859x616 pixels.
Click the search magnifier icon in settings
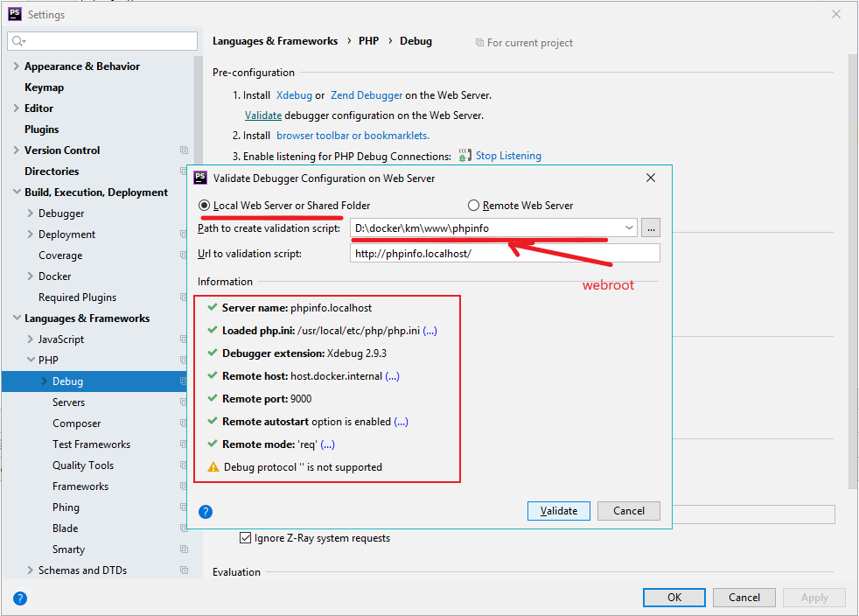pyautogui.click(x=19, y=41)
